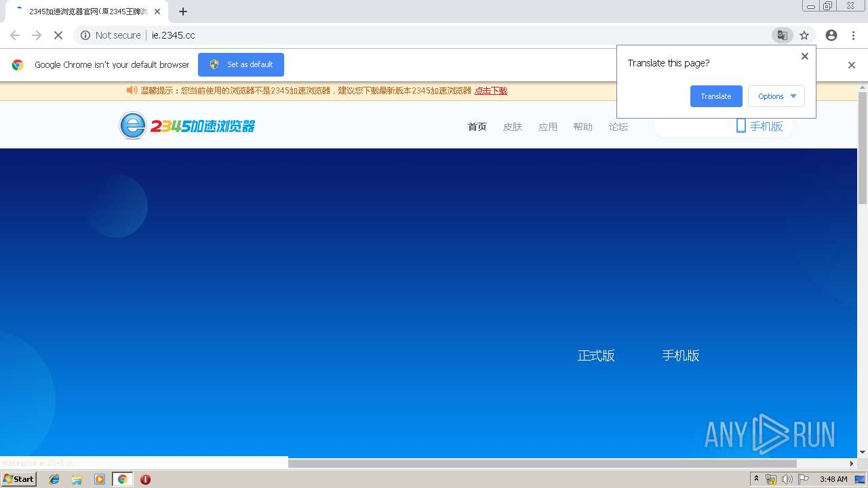
Task: Select the 首页 nav item
Action: [477, 127]
